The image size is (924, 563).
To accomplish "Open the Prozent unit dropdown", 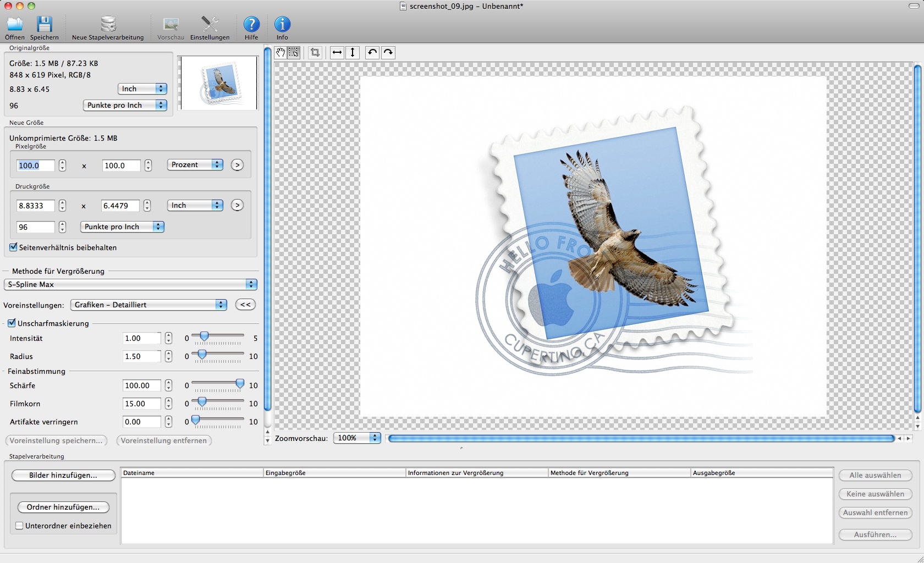I will (x=195, y=164).
